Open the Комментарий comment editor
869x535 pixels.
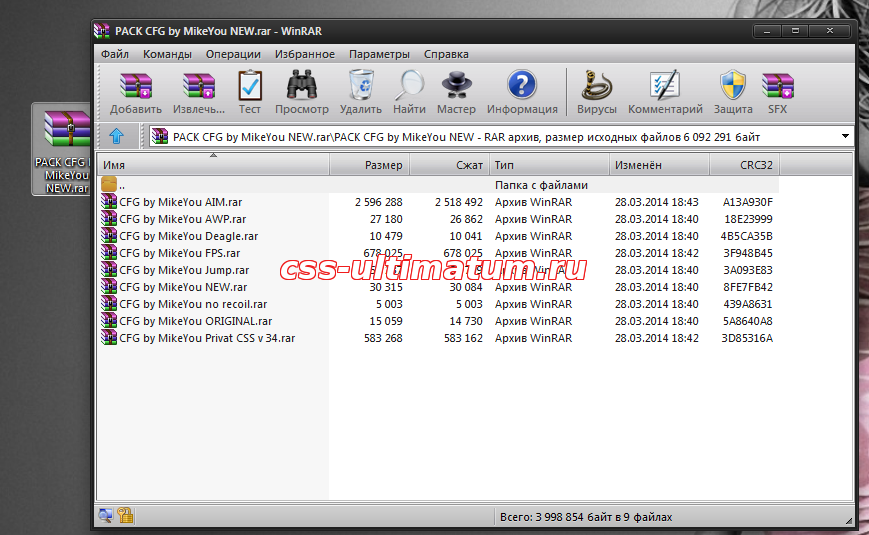(664, 85)
